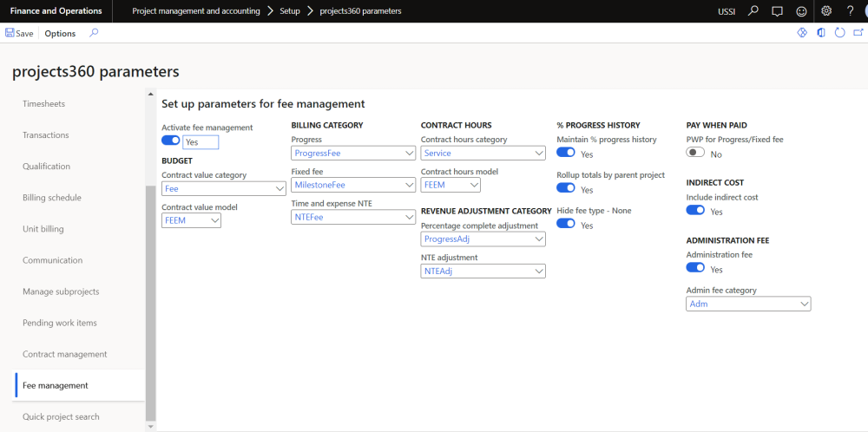Disable the Activate fee management toggle
This screenshot has width=868, height=432.
pos(171,141)
